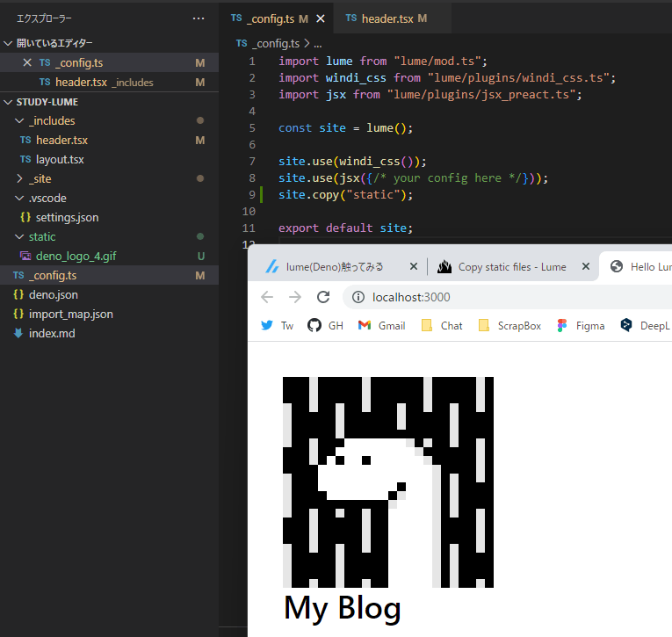672x637 pixels.
Task: Click the My Blog heading
Action: click(342, 608)
